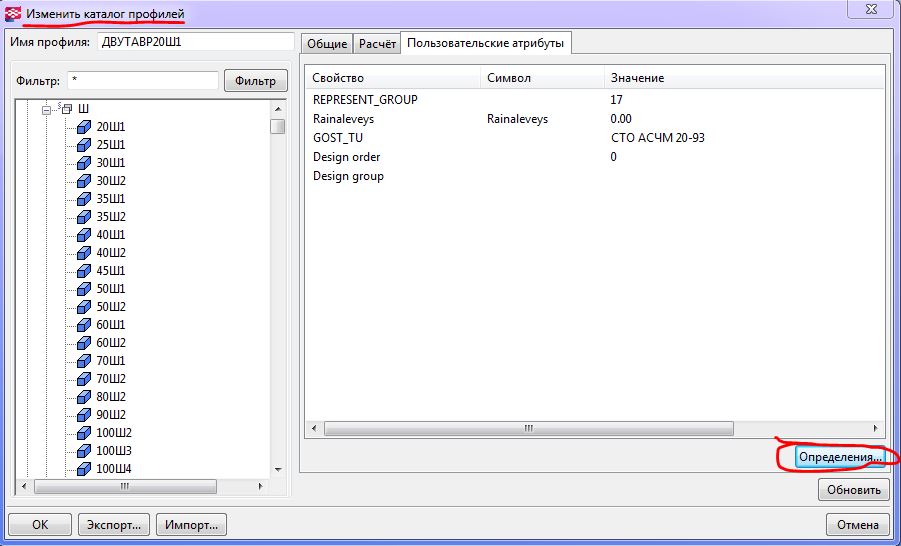Viewport: 901px width, 546px height.
Task: Click the attributes table scroll right arrow
Action: (876, 428)
